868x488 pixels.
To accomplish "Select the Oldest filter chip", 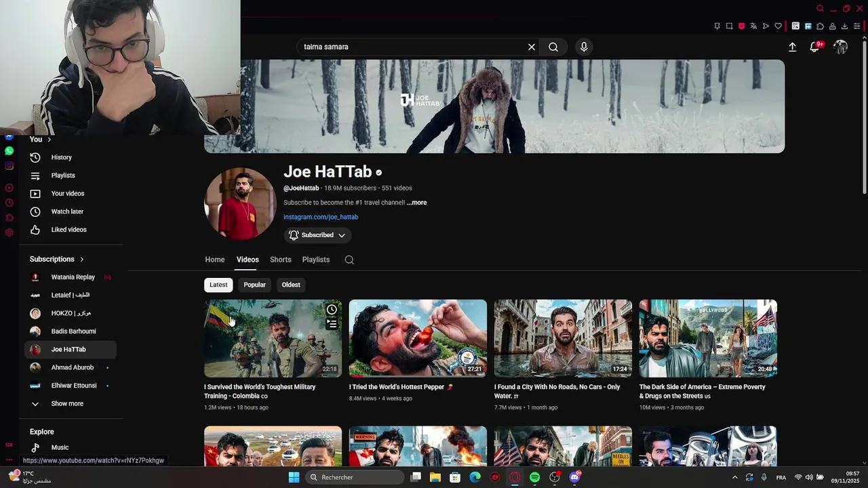I will (291, 285).
